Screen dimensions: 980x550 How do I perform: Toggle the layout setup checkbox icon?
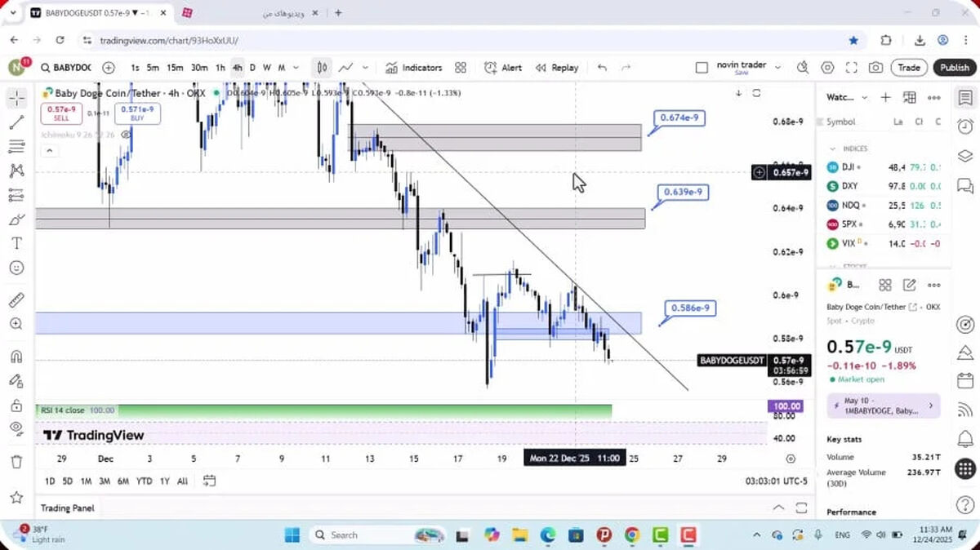(x=702, y=68)
